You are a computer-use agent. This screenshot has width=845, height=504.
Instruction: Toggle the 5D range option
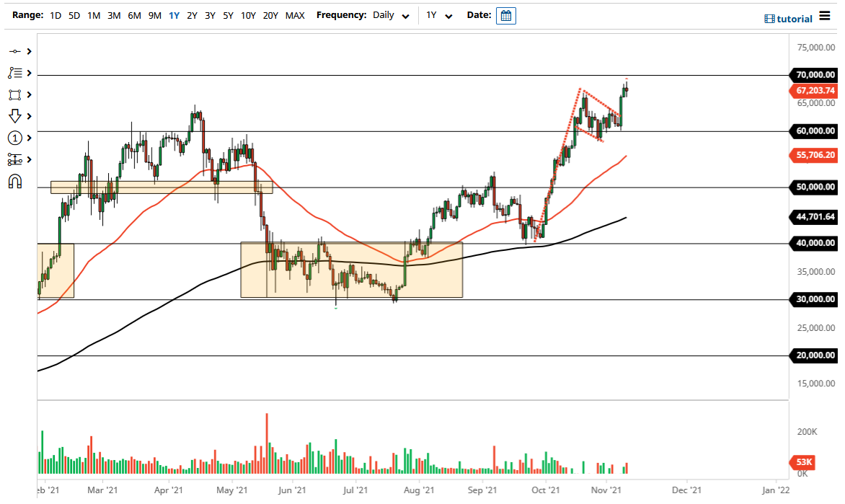[74, 15]
